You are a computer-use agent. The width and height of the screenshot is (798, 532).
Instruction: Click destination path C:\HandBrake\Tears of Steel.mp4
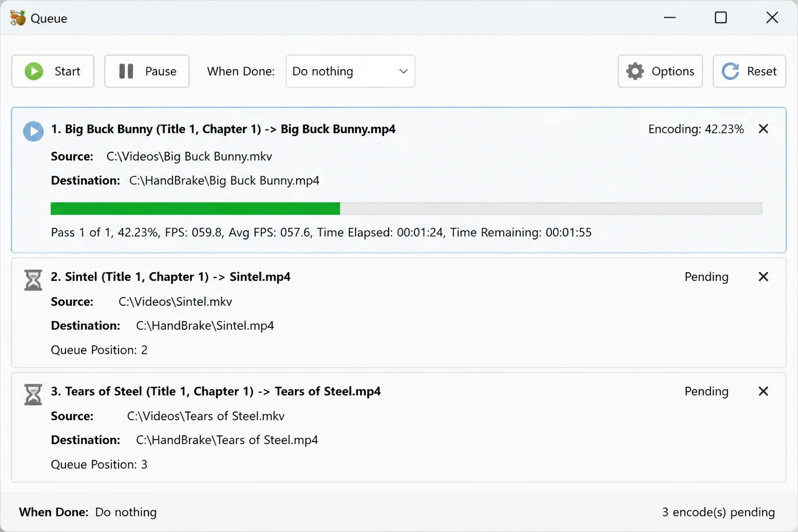click(227, 440)
